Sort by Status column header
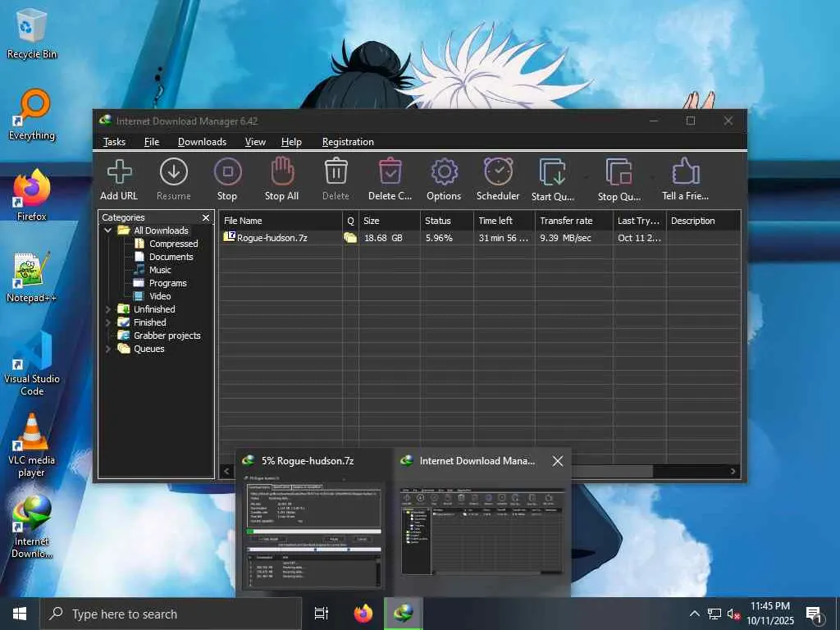This screenshot has height=630, width=840. point(447,221)
